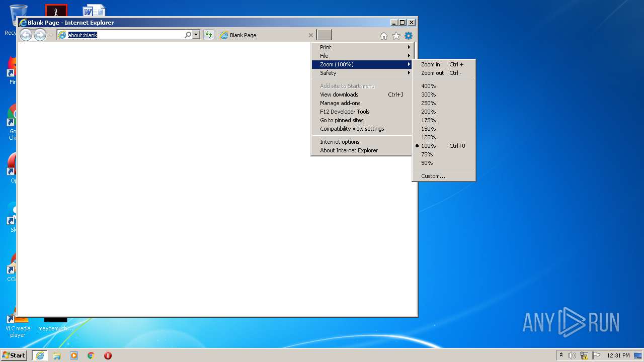
Task: Click the Start button
Action: (x=14, y=355)
